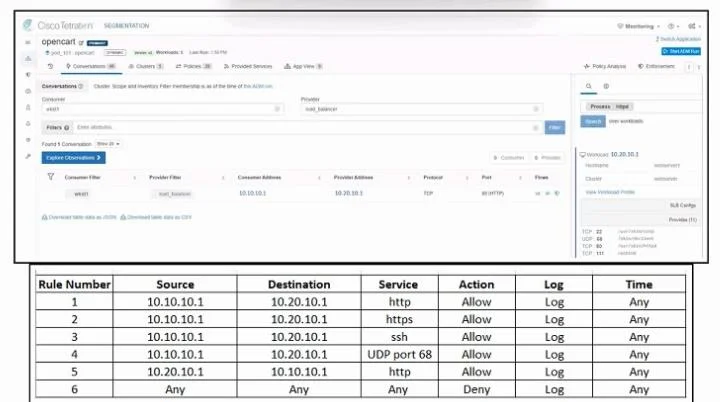Open Consumer Filter column menu dots
Image resolution: width=720 pixels, height=402 pixels.
point(135,177)
